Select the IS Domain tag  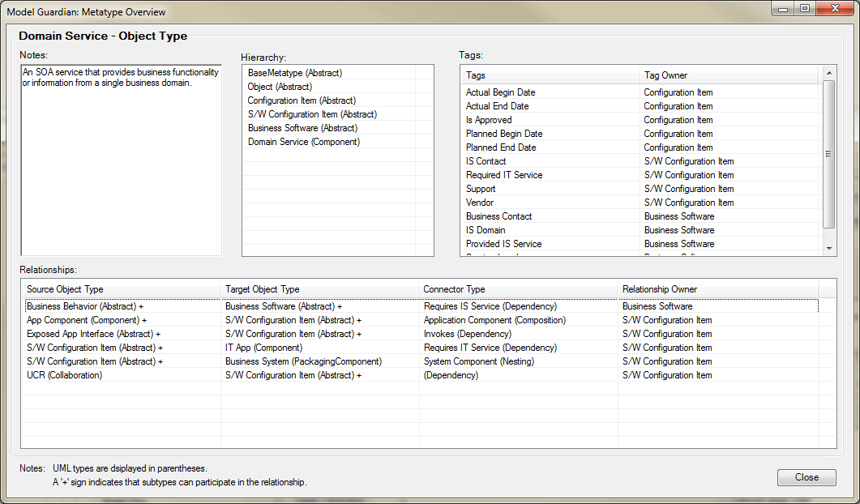[x=486, y=230]
